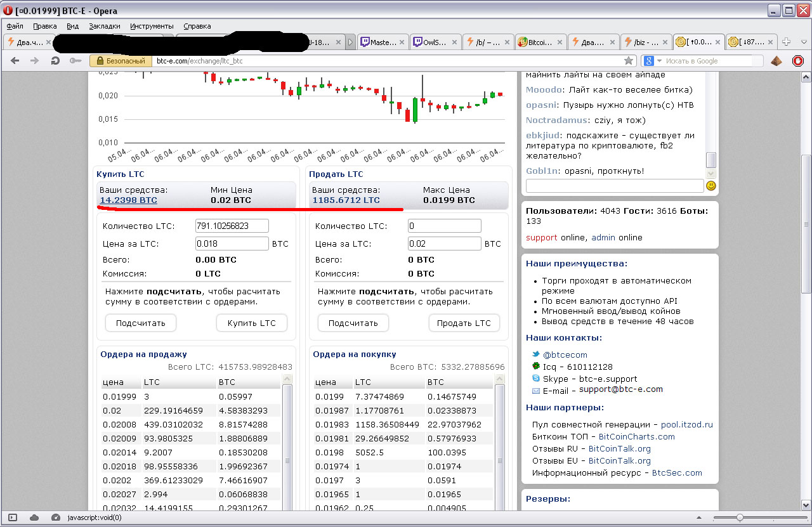The width and height of the screenshot is (812, 527).
Task: Click the Продать LTC button
Action: coord(464,323)
